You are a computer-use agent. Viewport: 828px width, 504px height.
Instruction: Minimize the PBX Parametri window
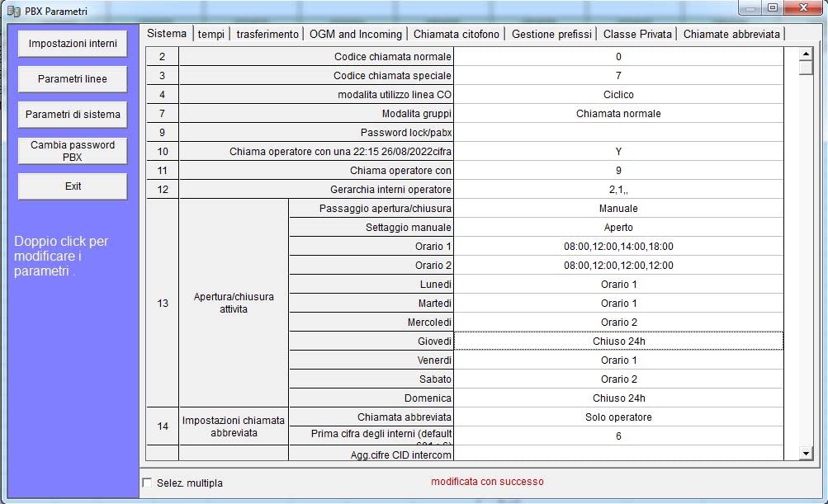750,8
